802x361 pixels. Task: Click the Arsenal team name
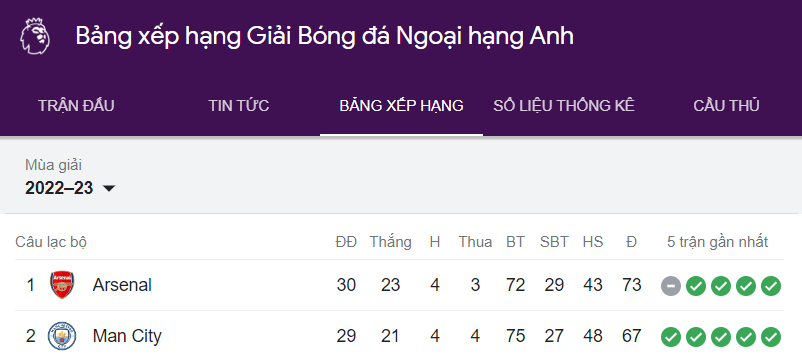point(122,285)
